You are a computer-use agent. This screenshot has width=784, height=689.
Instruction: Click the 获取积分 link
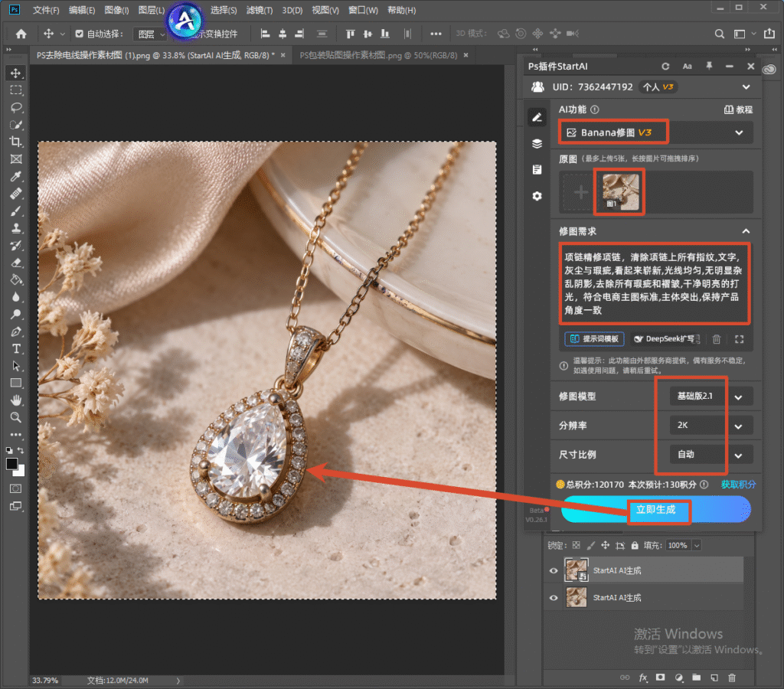pyautogui.click(x=738, y=485)
